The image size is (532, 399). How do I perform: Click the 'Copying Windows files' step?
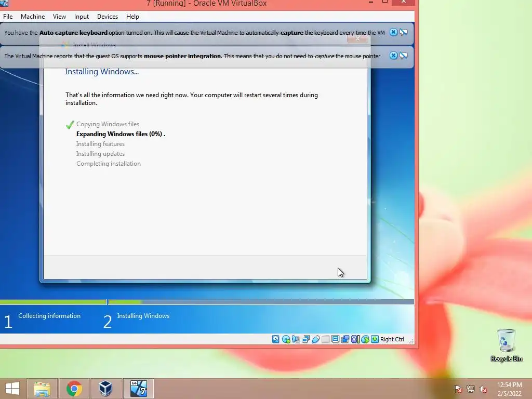tap(108, 124)
